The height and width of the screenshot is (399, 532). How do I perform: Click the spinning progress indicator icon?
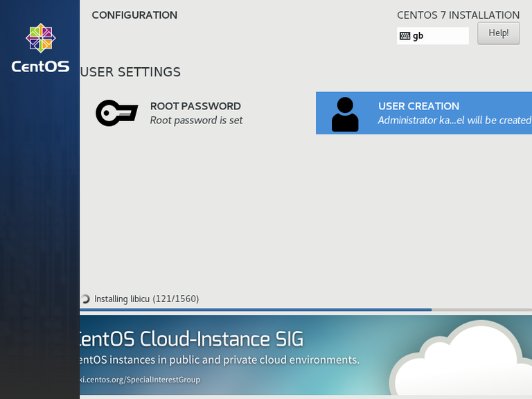click(x=85, y=299)
